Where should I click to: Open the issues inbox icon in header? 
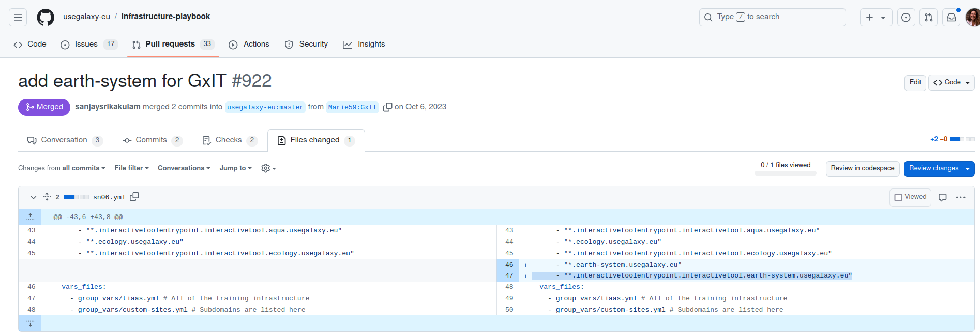[x=906, y=17]
